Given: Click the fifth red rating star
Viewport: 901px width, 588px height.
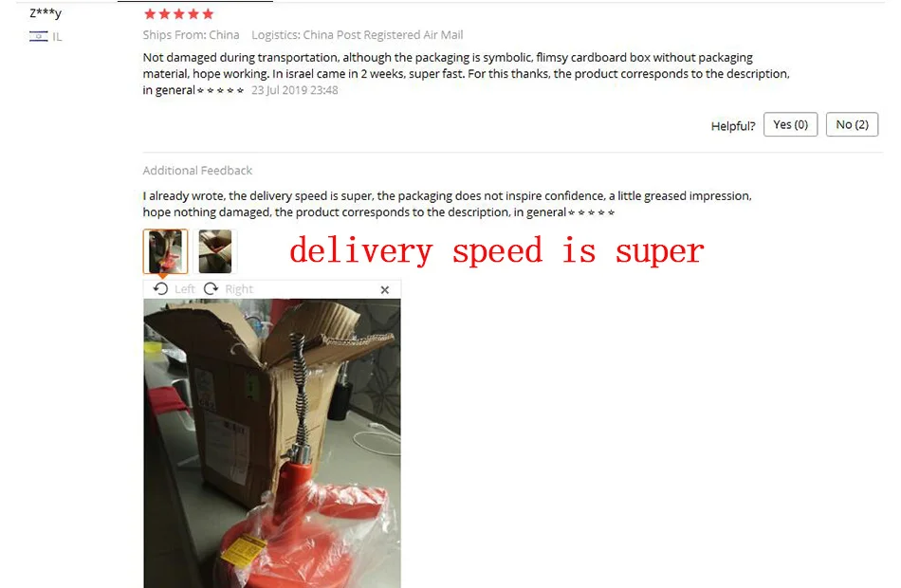Looking at the screenshot, I should click(208, 14).
